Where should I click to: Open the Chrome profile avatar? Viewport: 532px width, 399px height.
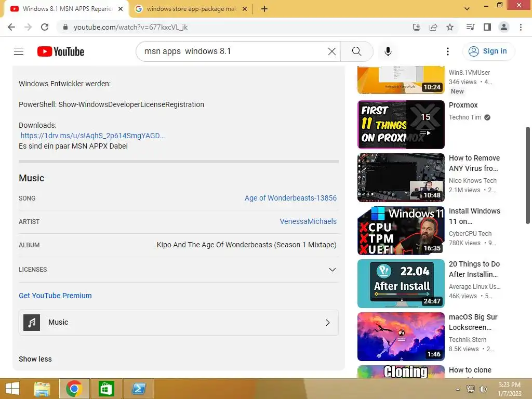[x=504, y=27]
